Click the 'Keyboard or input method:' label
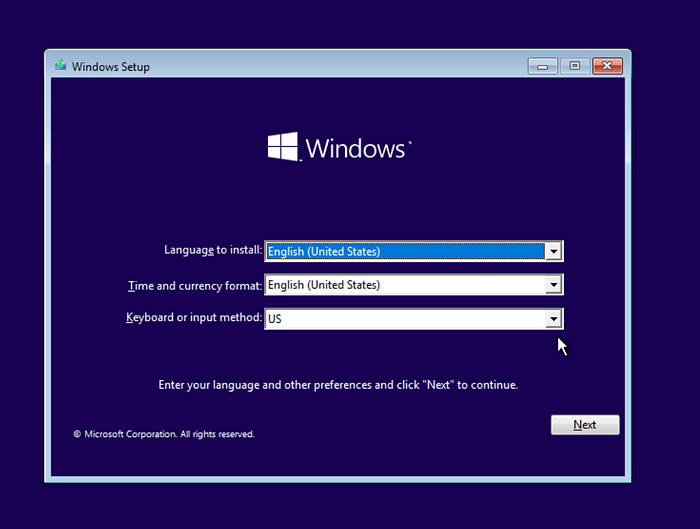Viewport: 700px width, 529px height. (x=194, y=317)
